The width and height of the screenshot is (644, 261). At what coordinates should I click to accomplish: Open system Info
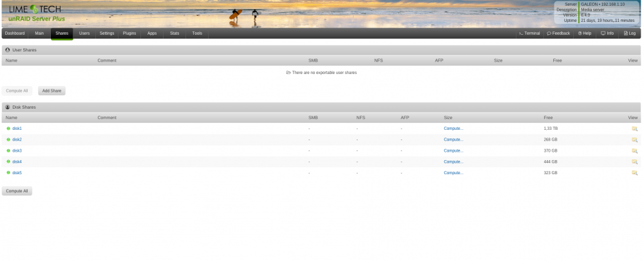click(x=607, y=33)
